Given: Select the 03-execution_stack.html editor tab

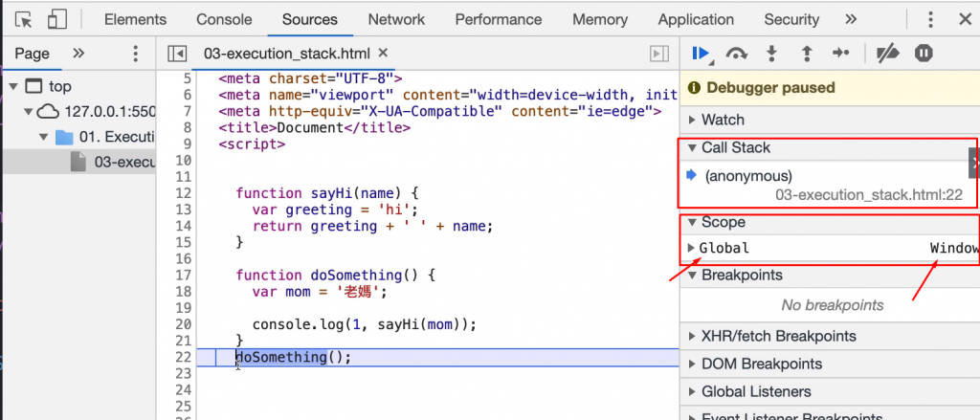Looking at the screenshot, I should pyautogui.click(x=287, y=54).
